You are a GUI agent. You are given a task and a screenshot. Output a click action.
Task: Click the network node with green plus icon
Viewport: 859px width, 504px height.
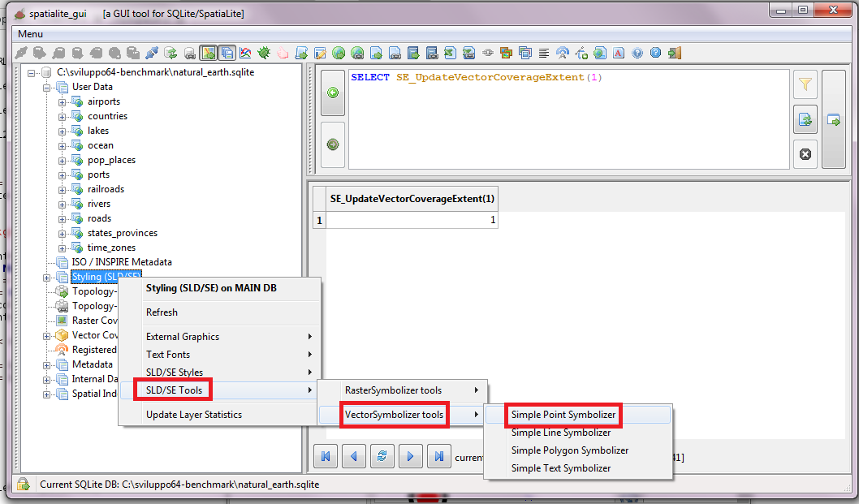click(581, 53)
